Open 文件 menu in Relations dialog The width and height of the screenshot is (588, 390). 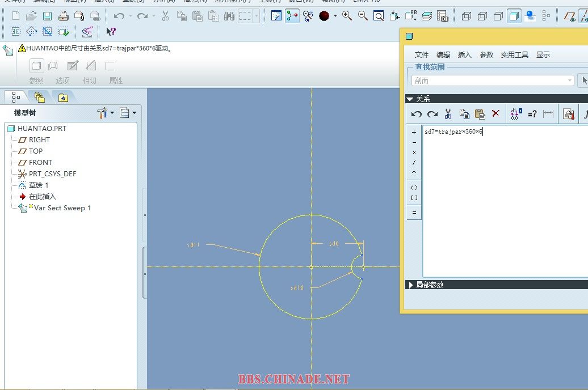click(422, 54)
